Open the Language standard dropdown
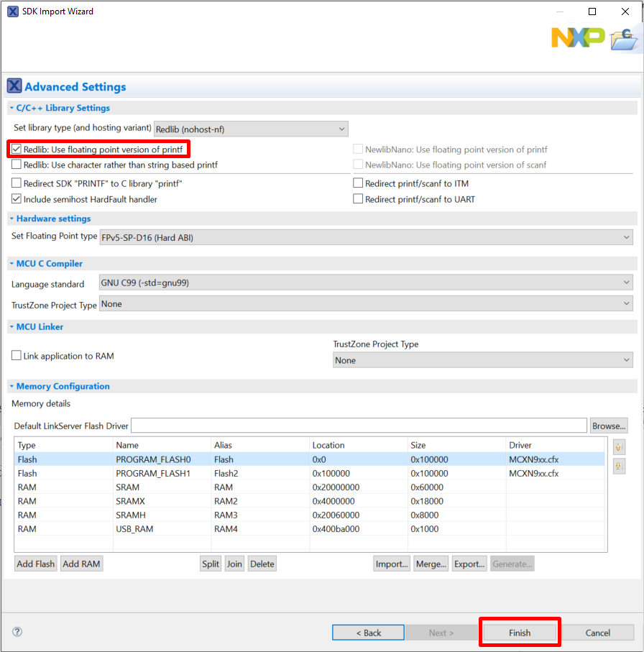The image size is (644, 652). click(x=367, y=283)
